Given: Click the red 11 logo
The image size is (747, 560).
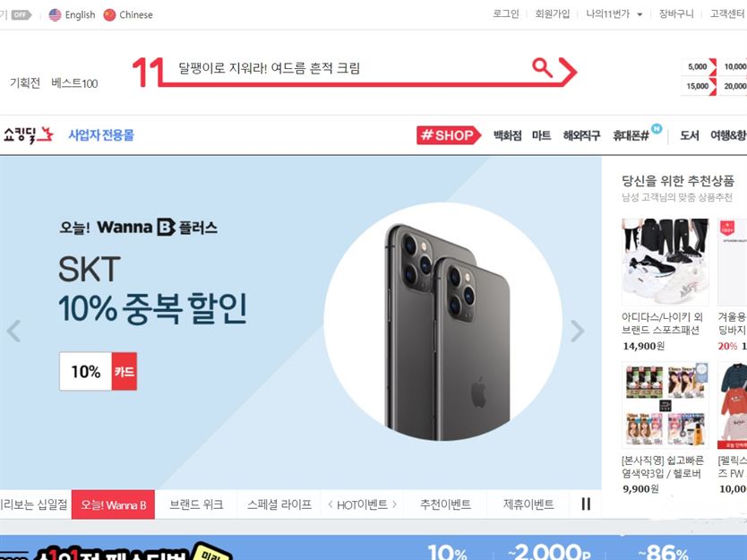Looking at the screenshot, I should [x=148, y=72].
